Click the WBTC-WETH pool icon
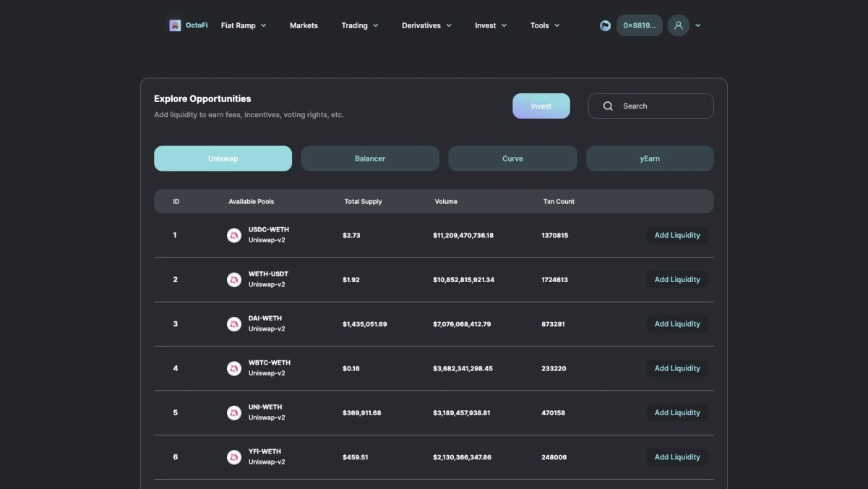The image size is (868, 489). click(x=234, y=368)
